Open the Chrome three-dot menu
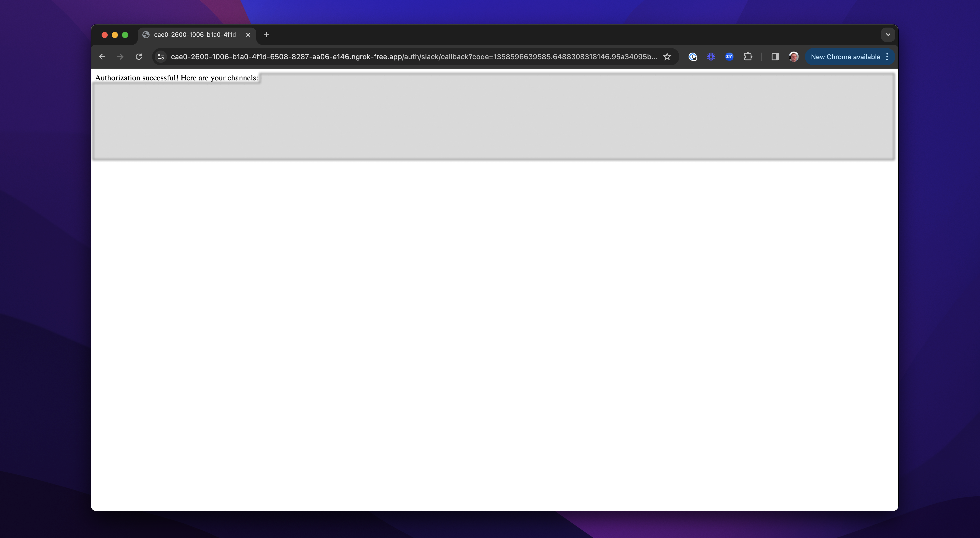Viewport: 980px width, 538px height. pyautogui.click(x=887, y=57)
